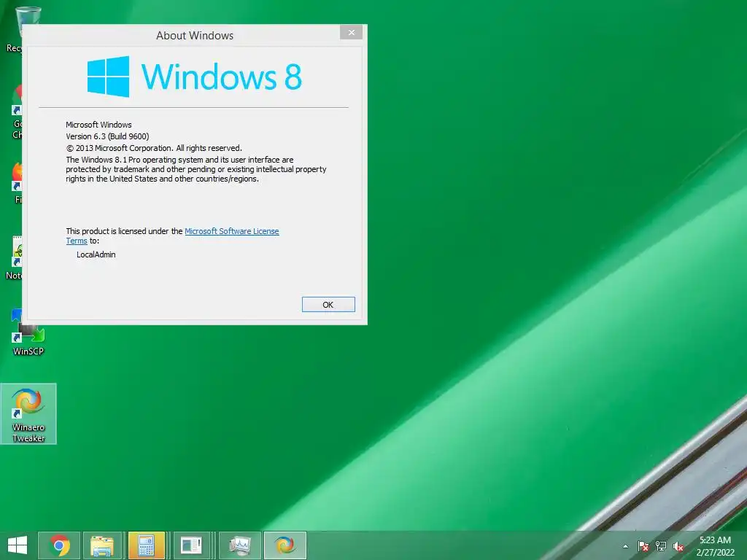Open the Microsoft Software License link

pos(231,231)
